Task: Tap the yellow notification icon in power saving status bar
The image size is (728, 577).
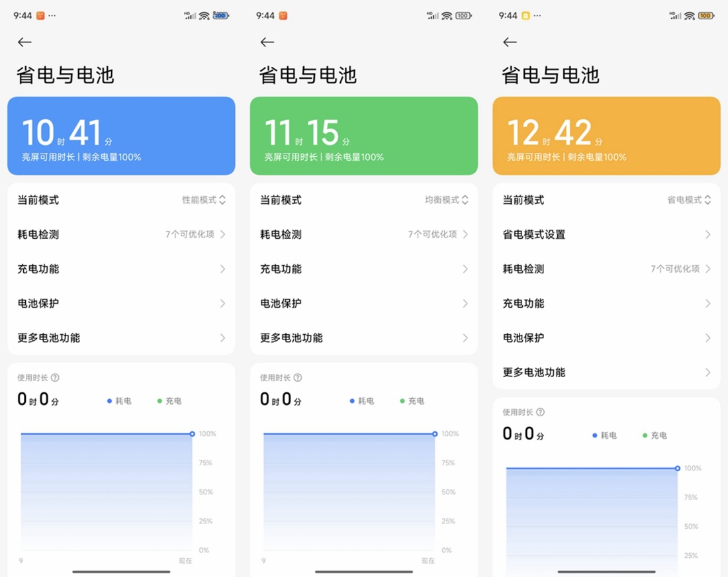Action: tap(525, 16)
